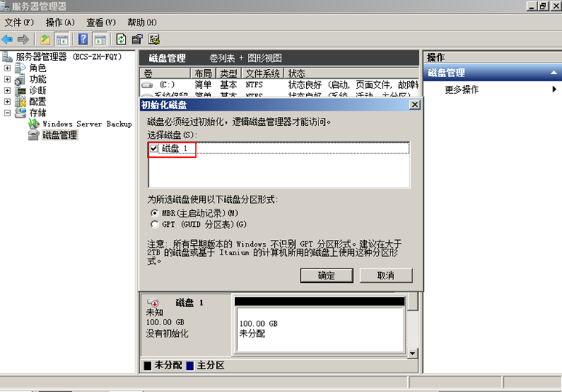The height and width of the screenshot is (392, 562).
Task: Close the 初始化磁盘 dialog
Action: point(414,105)
